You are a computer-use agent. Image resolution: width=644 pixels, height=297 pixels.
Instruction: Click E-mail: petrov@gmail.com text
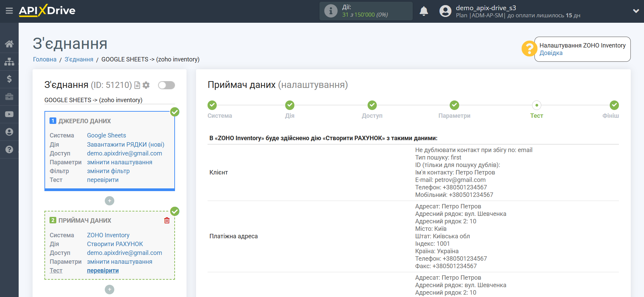[x=450, y=180]
